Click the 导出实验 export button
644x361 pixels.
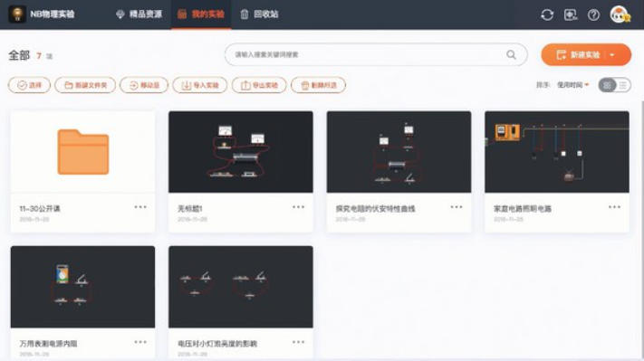point(259,85)
